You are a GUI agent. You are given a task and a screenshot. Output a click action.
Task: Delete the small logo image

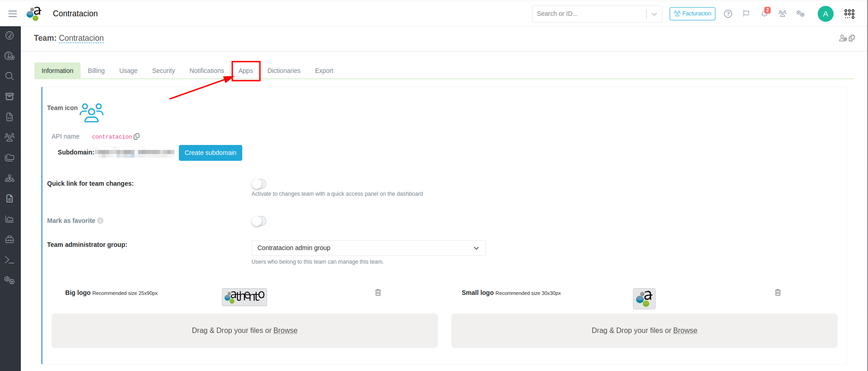pyautogui.click(x=778, y=293)
